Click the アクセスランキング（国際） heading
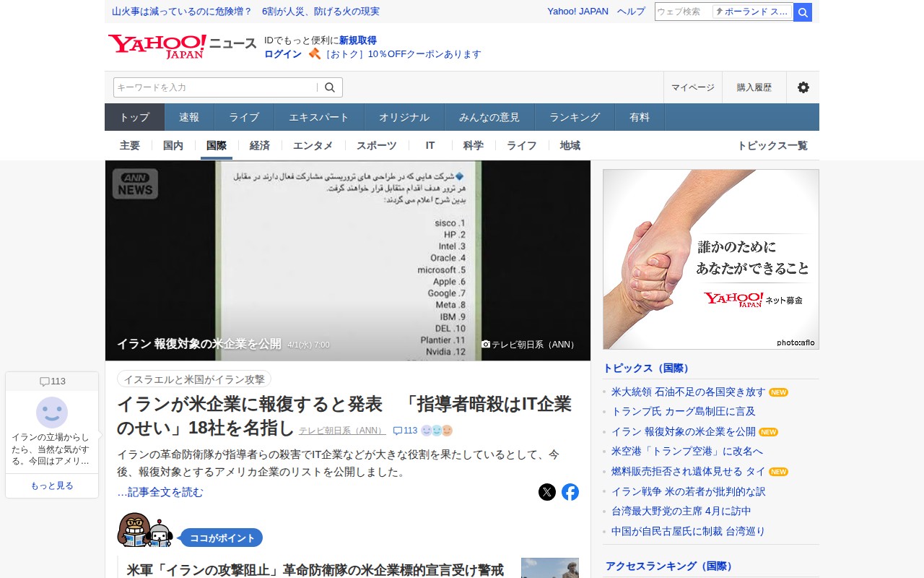 (x=670, y=566)
